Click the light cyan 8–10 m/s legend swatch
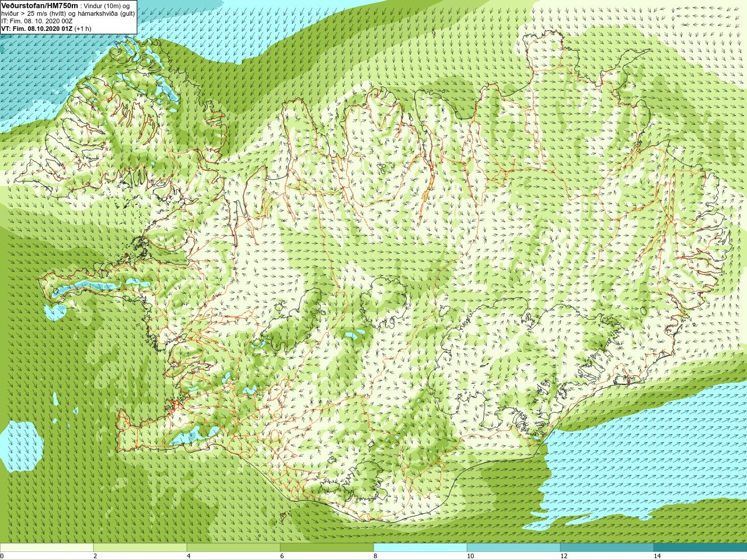 [420, 548]
